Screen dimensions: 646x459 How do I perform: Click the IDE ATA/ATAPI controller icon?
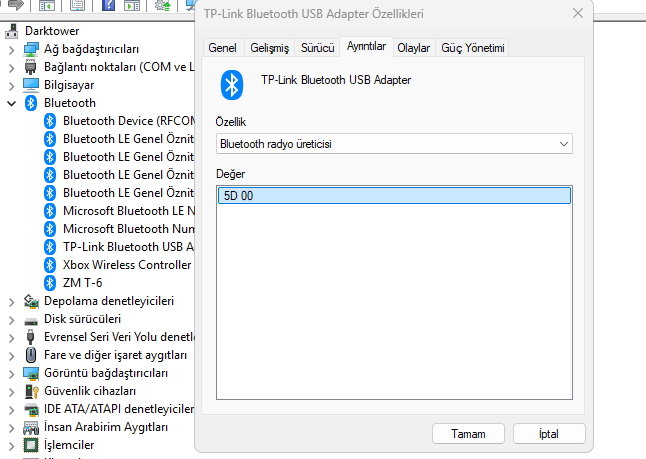(31, 410)
